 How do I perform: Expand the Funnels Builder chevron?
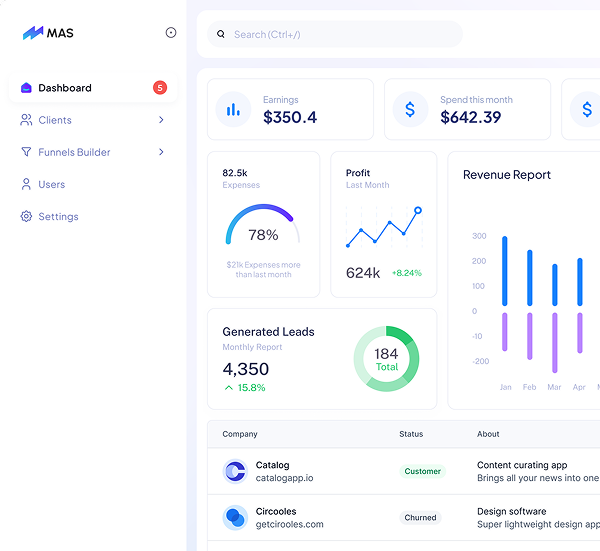161,152
